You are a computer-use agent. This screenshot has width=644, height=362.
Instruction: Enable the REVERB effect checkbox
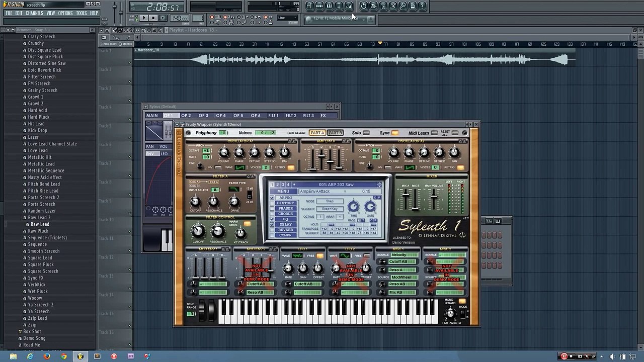coord(272,230)
